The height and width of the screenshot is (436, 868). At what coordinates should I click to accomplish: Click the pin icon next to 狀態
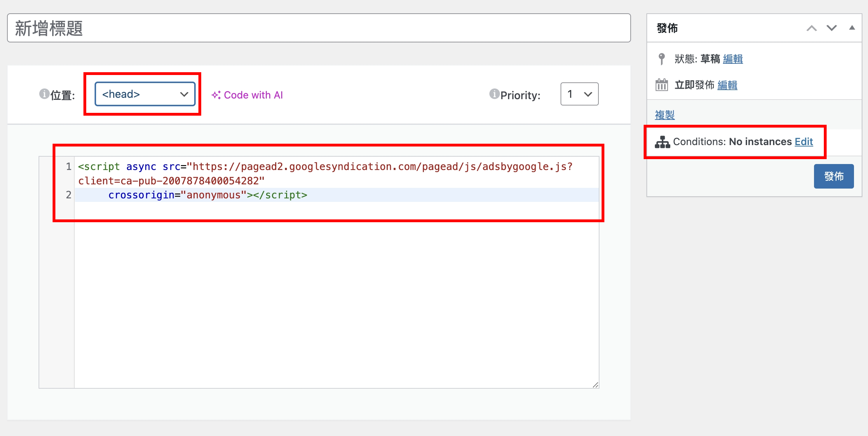[x=662, y=59]
